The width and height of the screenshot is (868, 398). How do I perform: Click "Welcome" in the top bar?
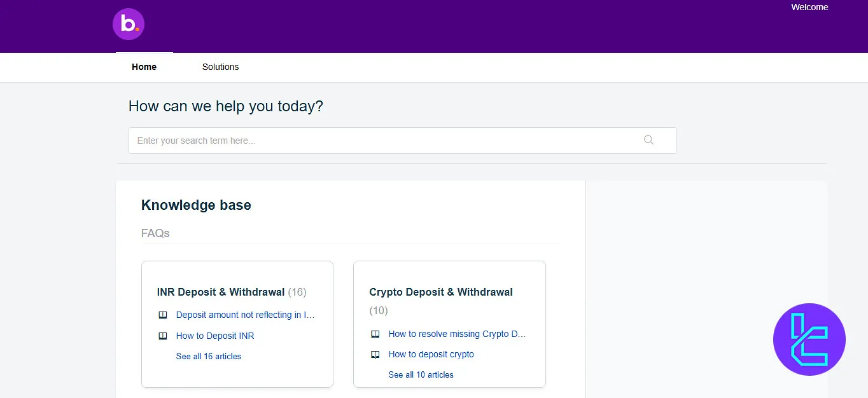coord(809,7)
